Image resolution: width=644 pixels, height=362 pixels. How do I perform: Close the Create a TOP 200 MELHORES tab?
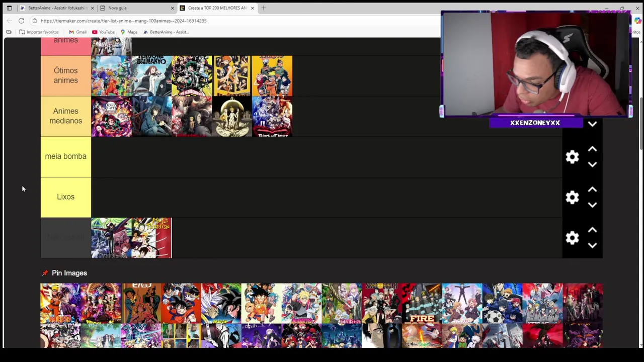pos(252,8)
